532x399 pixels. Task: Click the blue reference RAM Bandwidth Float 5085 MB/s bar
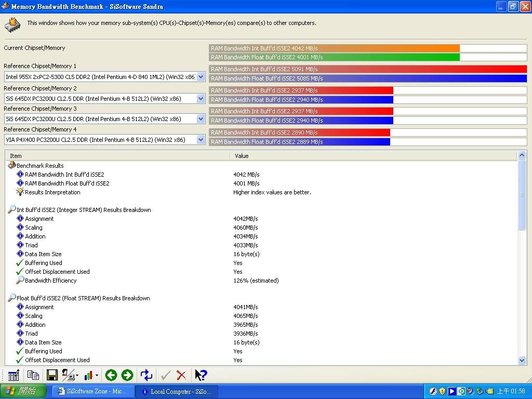coord(368,78)
